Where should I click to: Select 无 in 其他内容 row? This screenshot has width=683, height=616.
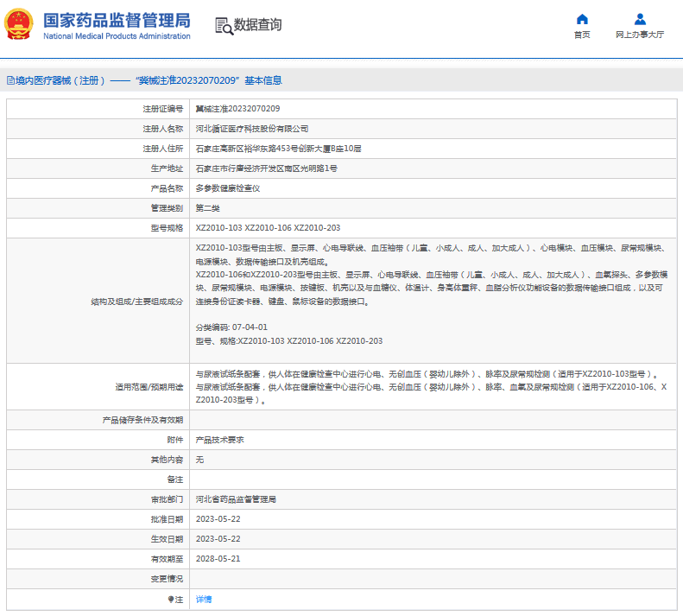tap(199, 460)
